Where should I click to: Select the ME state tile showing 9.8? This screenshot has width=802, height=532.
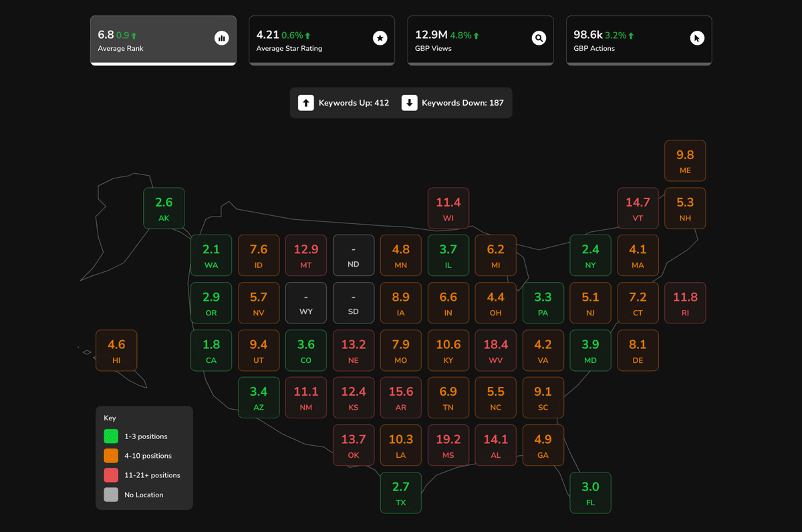coord(685,160)
